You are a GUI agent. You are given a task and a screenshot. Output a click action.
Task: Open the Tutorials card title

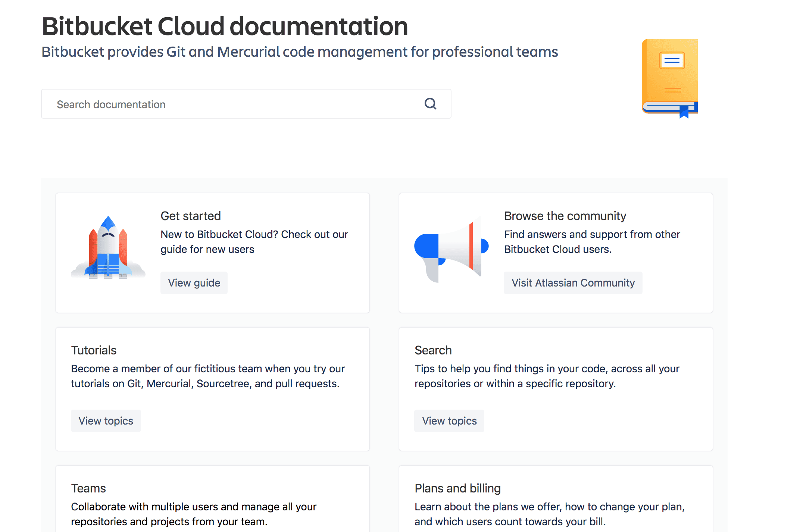94,350
